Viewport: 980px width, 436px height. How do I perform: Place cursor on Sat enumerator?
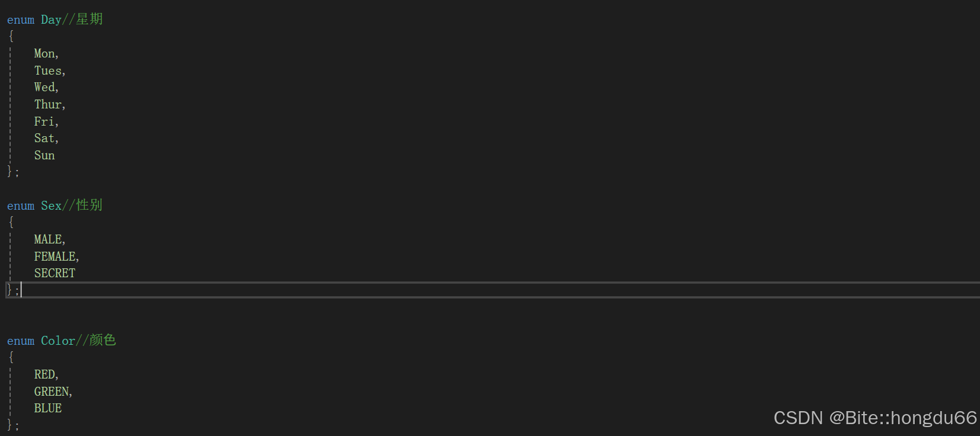coord(44,139)
